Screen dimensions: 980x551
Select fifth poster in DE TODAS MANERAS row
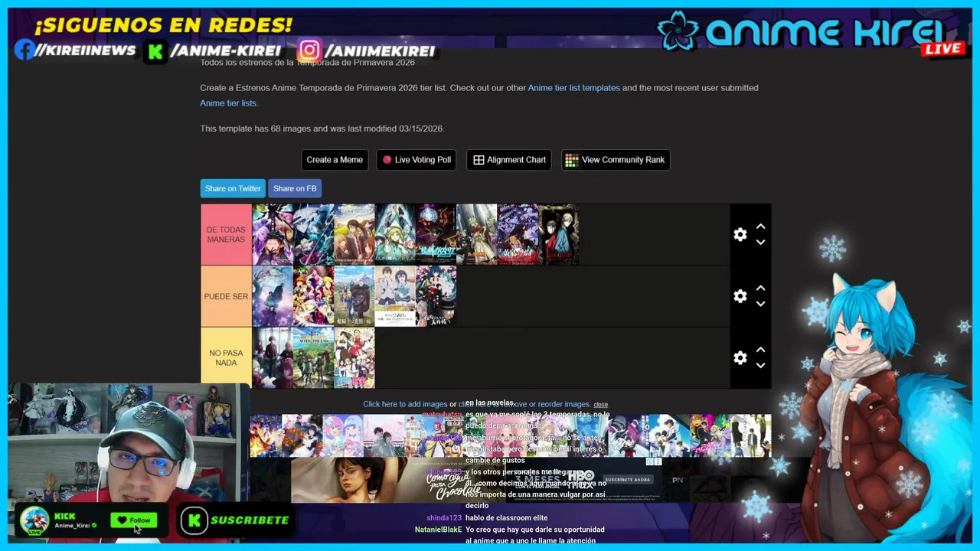pos(436,234)
